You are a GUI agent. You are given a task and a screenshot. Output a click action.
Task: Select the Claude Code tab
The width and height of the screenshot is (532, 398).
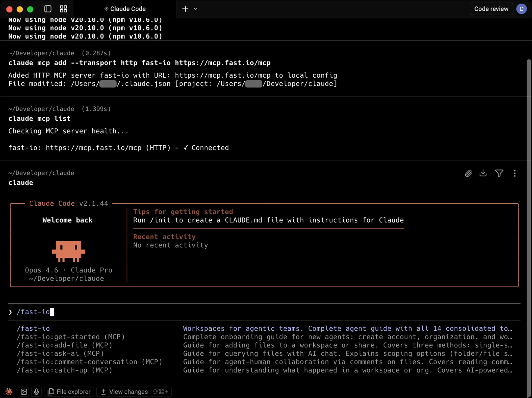coord(125,9)
